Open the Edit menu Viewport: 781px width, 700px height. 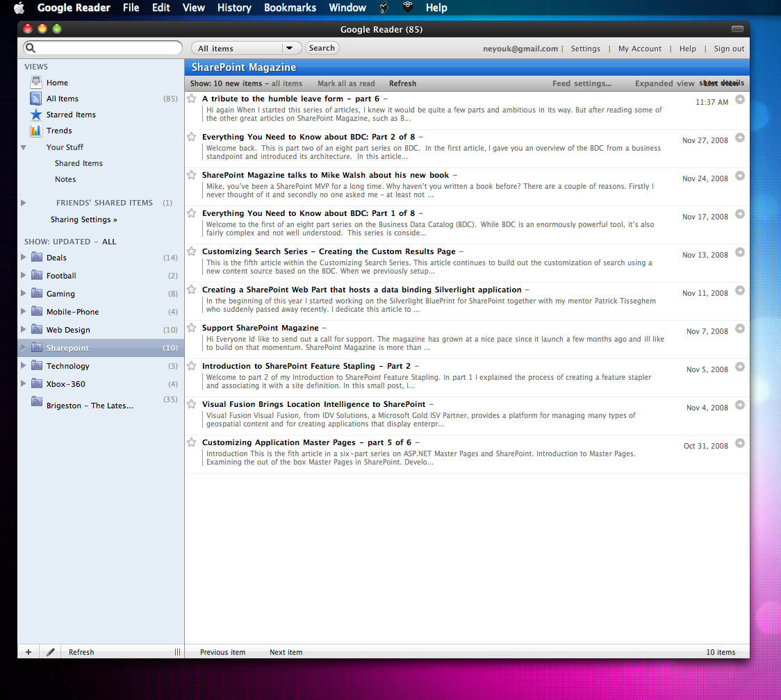click(161, 8)
